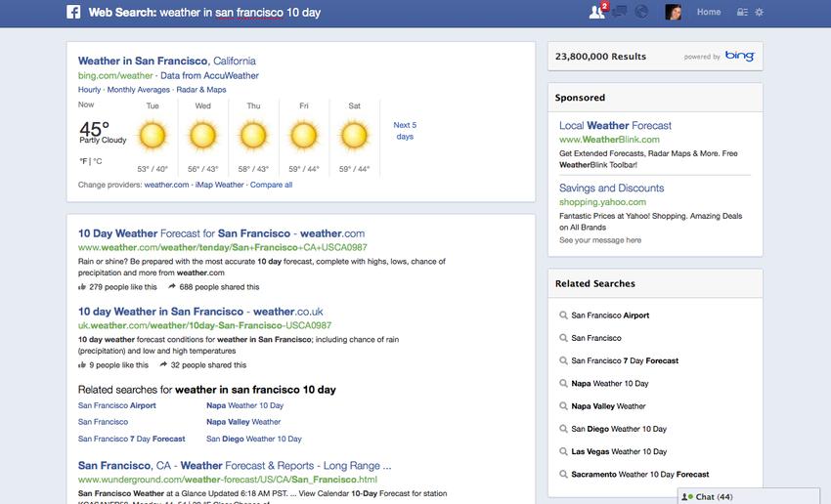The width and height of the screenshot is (831, 504).
Task: Open the settings gear menu
Action: point(760,13)
